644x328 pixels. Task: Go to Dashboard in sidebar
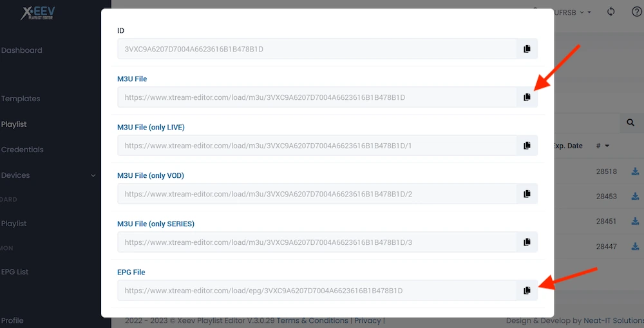pyautogui.click(x=22, y=50)
